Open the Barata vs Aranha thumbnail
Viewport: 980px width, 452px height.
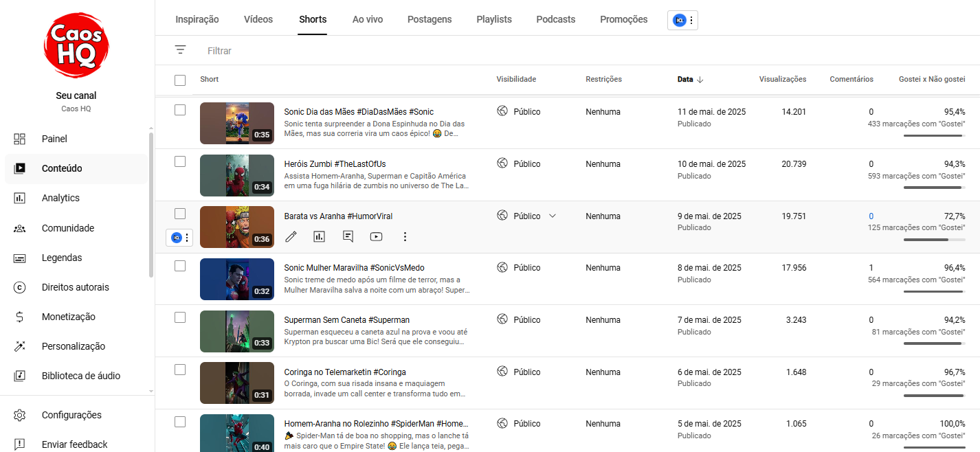[237, 227]
